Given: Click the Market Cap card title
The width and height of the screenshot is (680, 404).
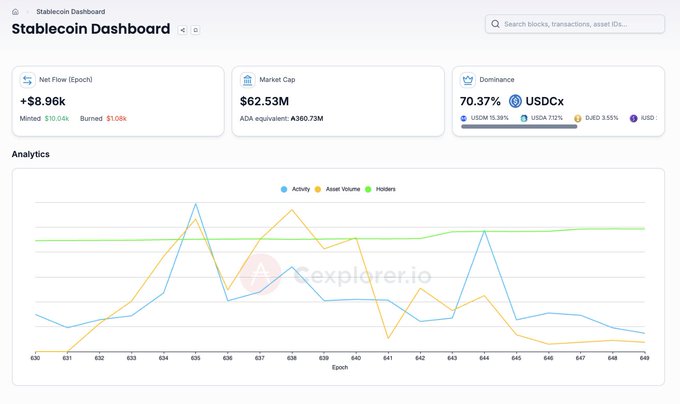Looking at the screenshot, I should (x=277, y=80).
